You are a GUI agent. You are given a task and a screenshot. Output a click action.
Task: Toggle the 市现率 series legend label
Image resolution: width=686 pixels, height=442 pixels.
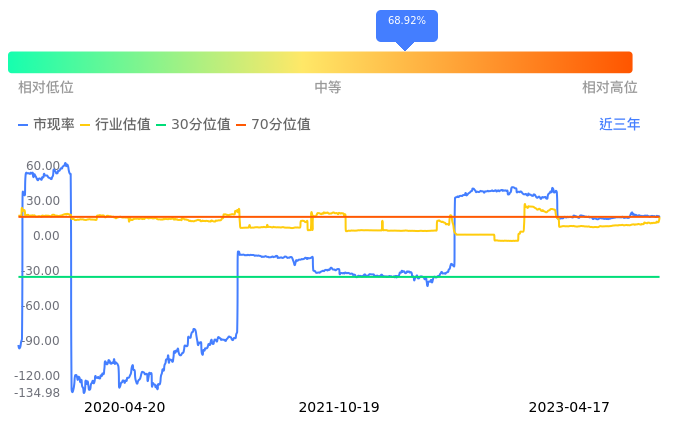coord(54,125)
